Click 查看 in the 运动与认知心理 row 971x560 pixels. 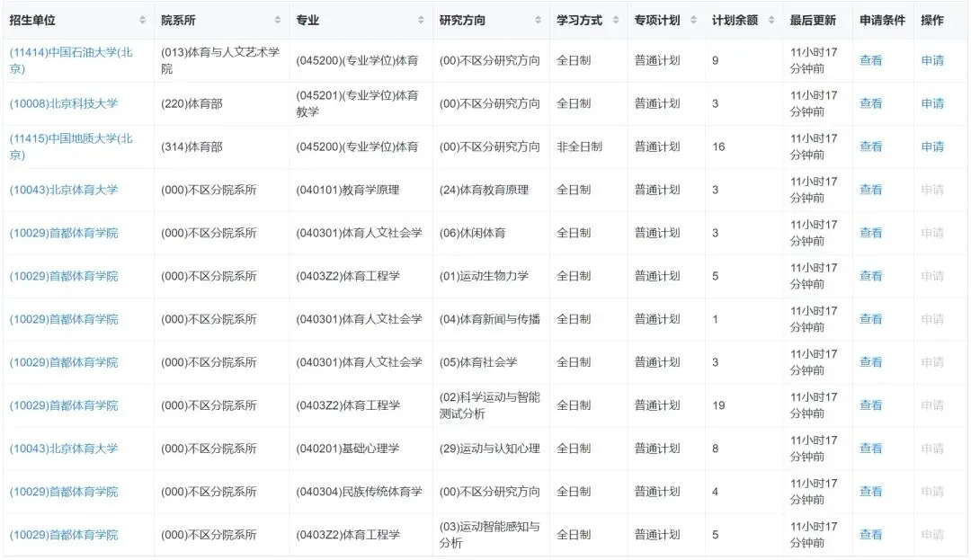(x=870, y=449)
